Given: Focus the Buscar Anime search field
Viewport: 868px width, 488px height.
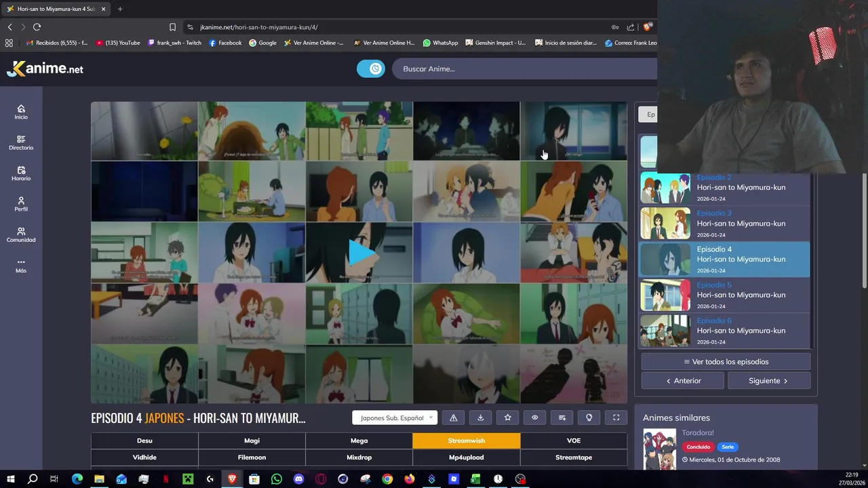Looking at the screenshot, I should 526,68.
